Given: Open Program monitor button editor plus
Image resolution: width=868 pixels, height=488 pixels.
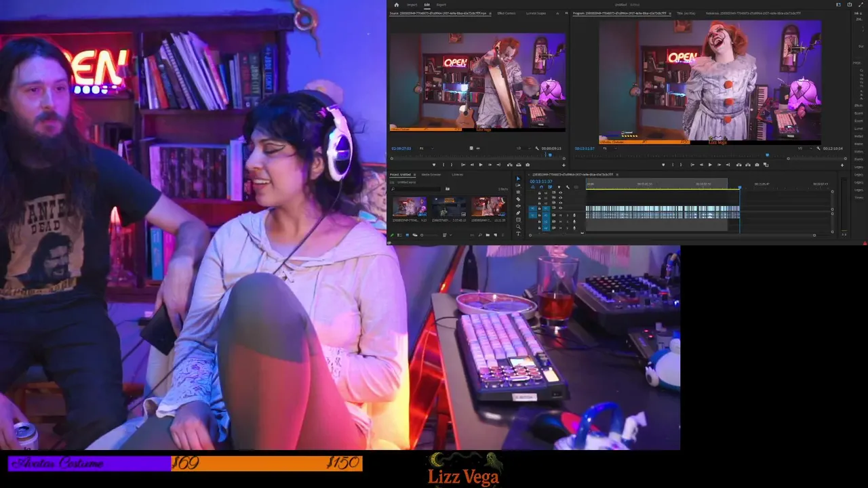Looking at the screenshot, I should tap(842, 165).
